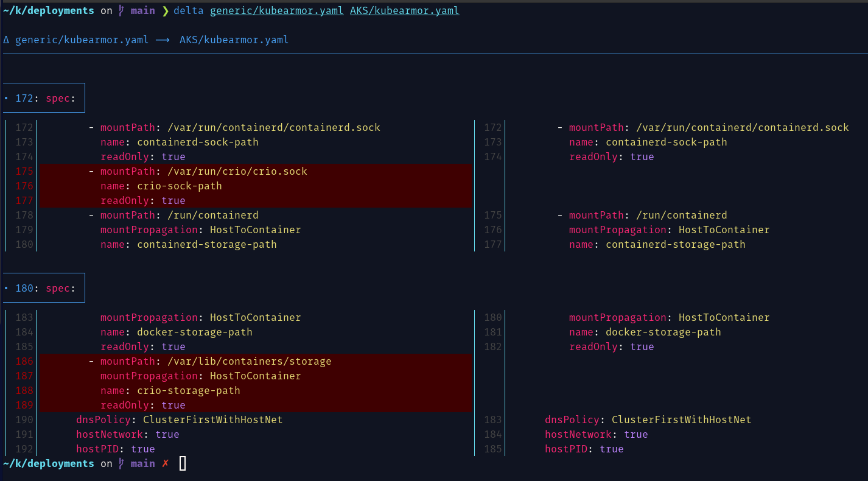Click line 177 name: containerd-storage-path
The width and height of the screenshot is (868, 481).
657,245
